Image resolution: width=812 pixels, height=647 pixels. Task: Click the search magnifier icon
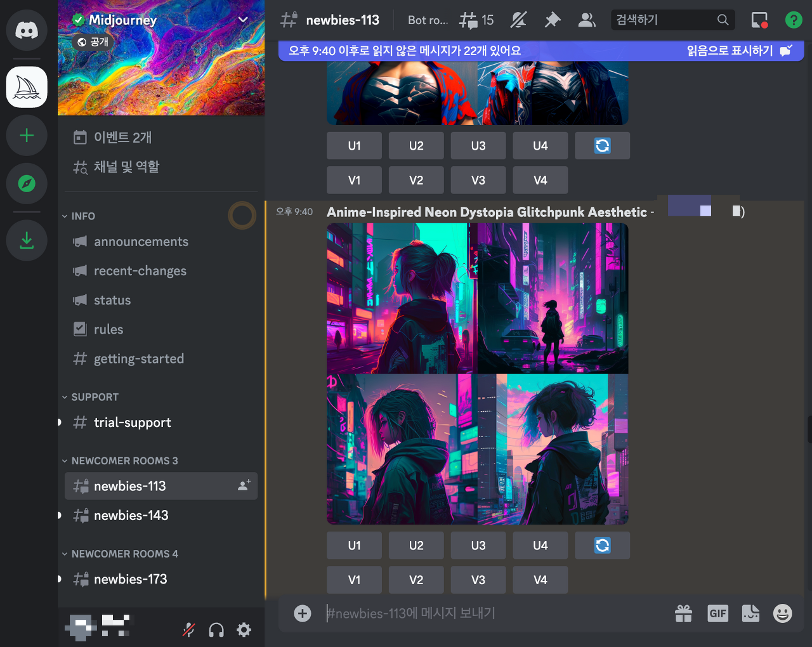723,20
